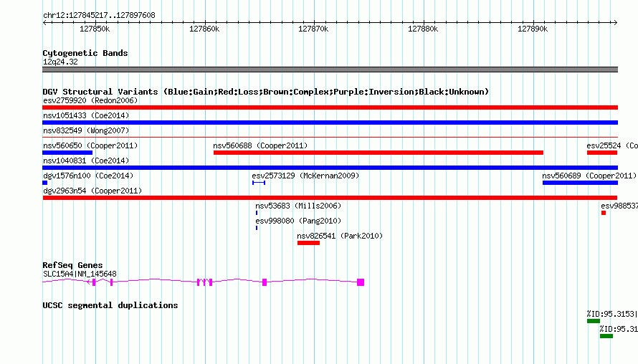Open the DGV Structural Variants track title

point(266,92)
